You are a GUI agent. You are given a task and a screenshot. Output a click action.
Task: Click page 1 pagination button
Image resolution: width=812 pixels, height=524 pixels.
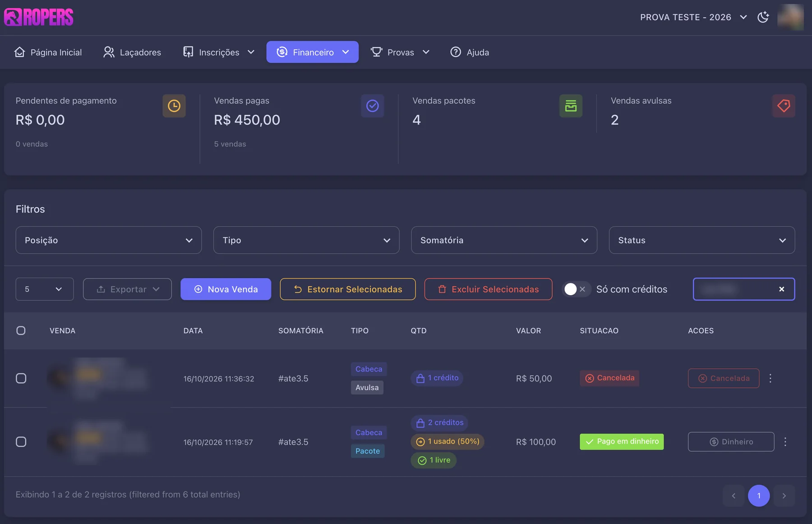759,496
